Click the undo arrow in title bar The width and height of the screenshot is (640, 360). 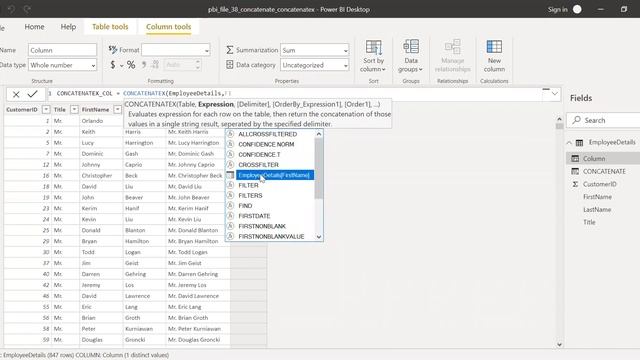click(11, 9)
